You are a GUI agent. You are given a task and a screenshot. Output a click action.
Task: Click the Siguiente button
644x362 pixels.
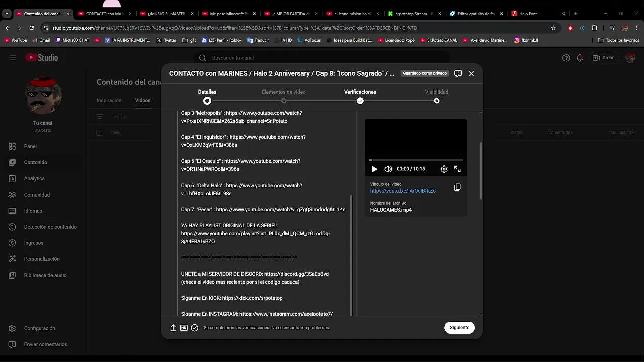(459, 328)
